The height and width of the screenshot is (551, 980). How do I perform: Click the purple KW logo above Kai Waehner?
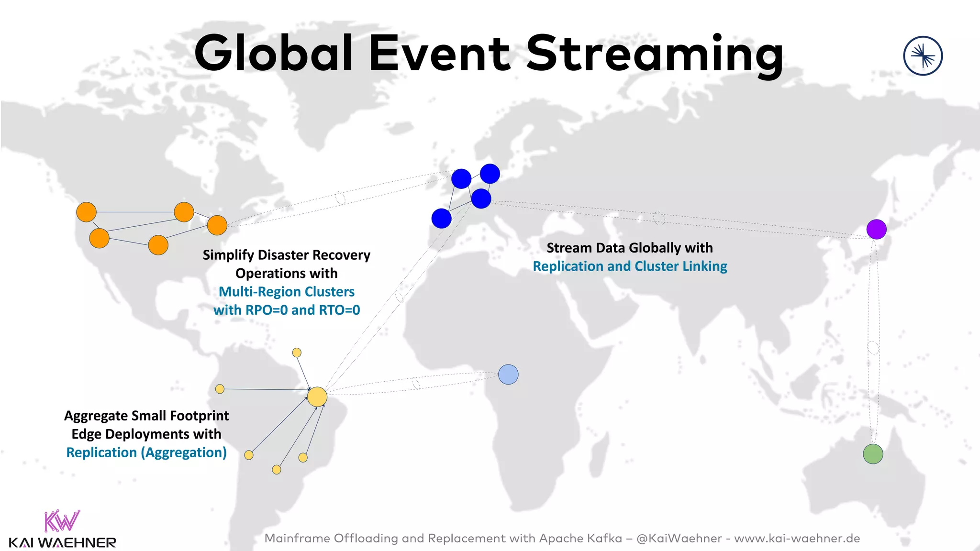tap(61, 521)
